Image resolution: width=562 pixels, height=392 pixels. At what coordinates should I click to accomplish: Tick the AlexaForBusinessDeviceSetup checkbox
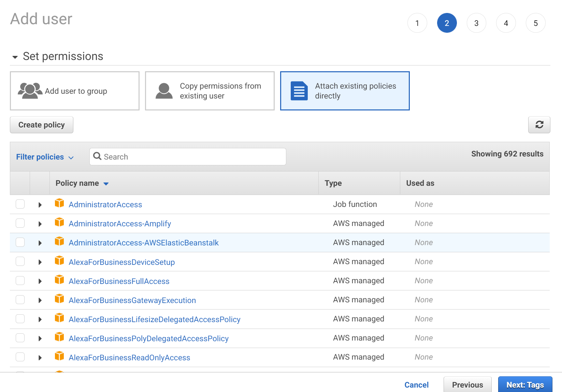click(x=20, y=261)
